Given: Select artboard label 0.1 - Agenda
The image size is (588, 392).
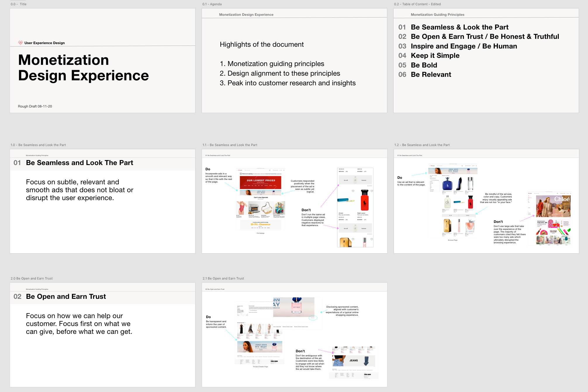Looking at the screenshot, I should (x=212, y=4).
